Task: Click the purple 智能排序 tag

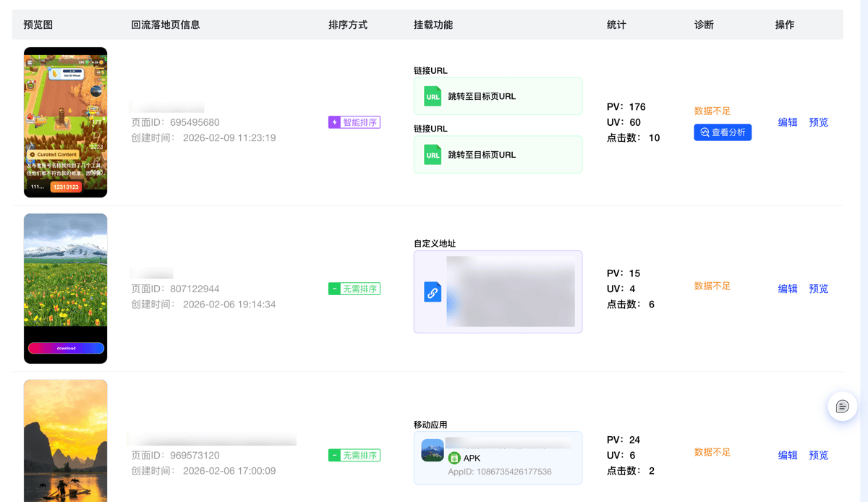Action: [354, 122]
